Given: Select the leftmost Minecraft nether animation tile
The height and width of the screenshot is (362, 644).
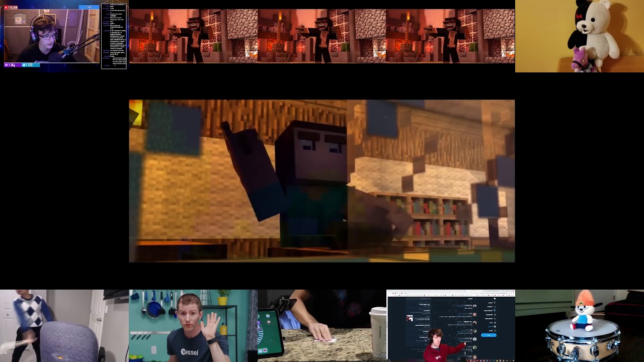Looking at the screenshot, I should 193,36.
